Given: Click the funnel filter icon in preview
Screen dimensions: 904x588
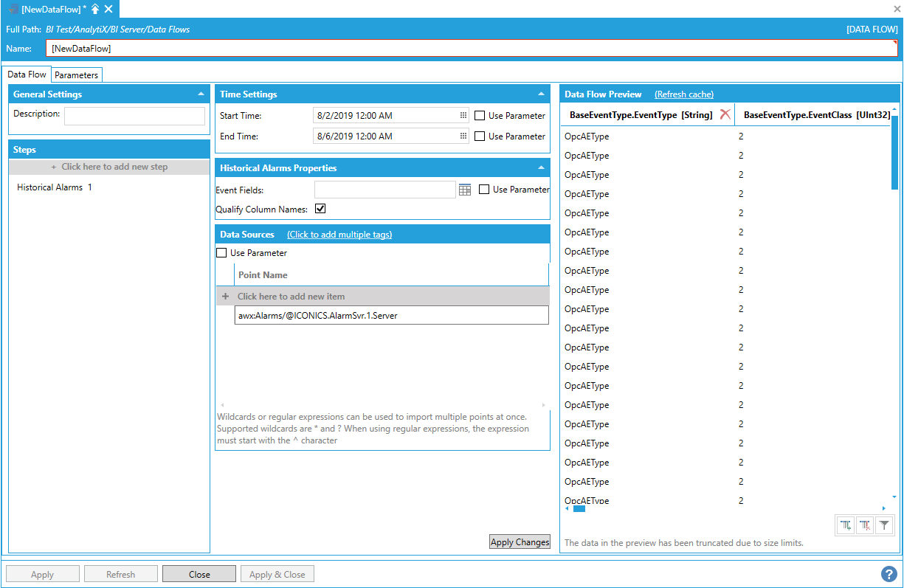Looking at the screenshot, I should point(884,525).
